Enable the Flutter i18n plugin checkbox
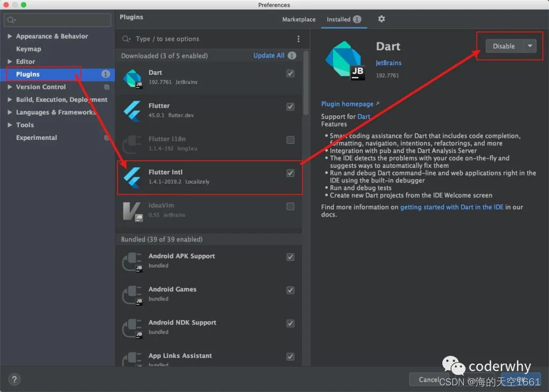Image resolution: width=549 pixels, height=392 pixels. point(290,140)
